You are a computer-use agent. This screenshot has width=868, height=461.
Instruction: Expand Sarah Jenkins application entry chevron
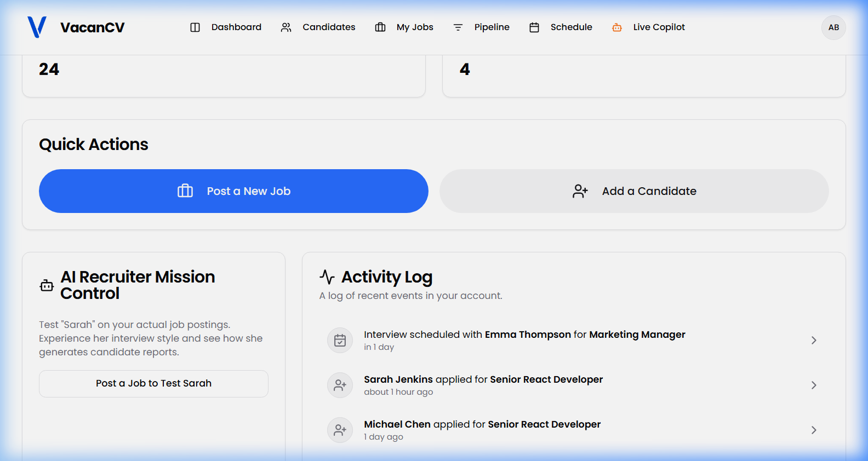point(814,385)
